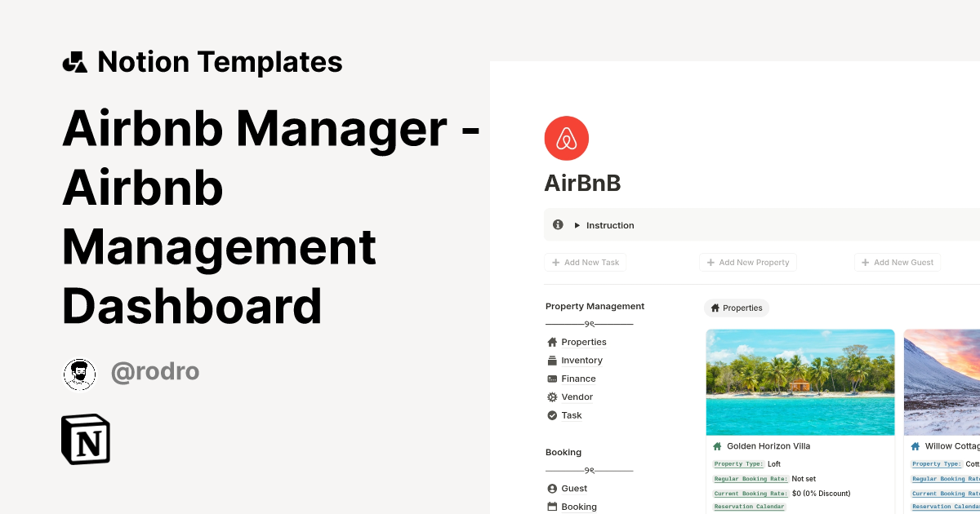This screenshot has height=514, width=980.
Task: Expand the Golden Horizon Villa house marker
Action: point(717,445)
